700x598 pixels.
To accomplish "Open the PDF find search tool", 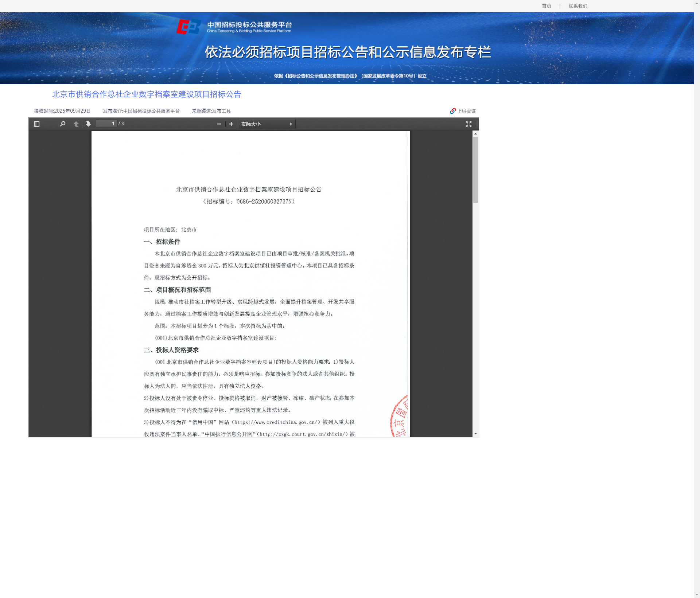I will coord(63,124).
